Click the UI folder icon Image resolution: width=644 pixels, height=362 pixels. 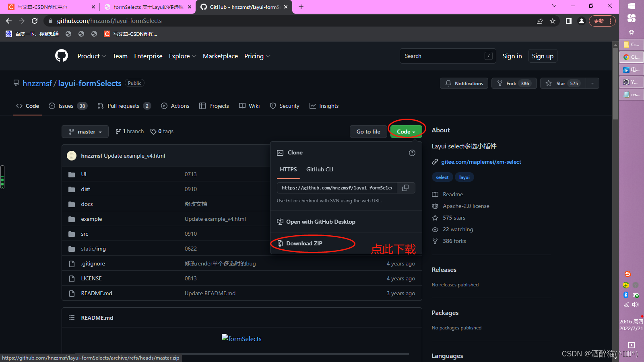click(x=72, y=174)
